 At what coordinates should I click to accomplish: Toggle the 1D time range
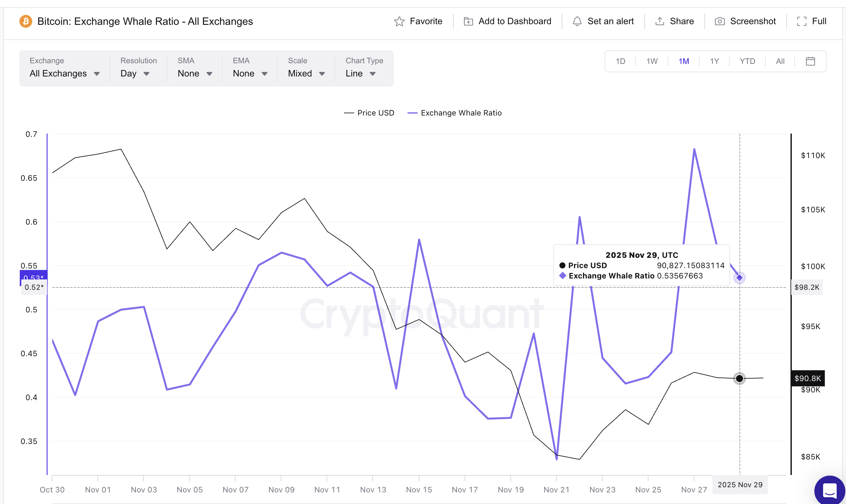point(620,61)
